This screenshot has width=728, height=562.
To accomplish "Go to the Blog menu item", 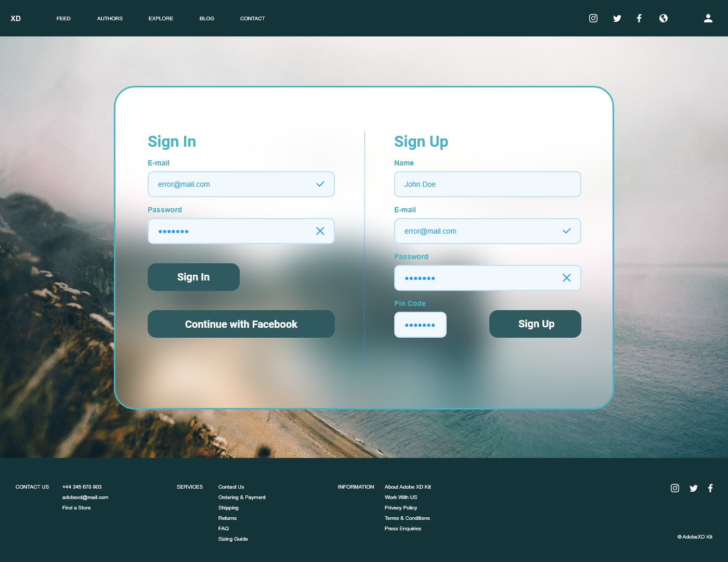I will click(x=207, y=18).
